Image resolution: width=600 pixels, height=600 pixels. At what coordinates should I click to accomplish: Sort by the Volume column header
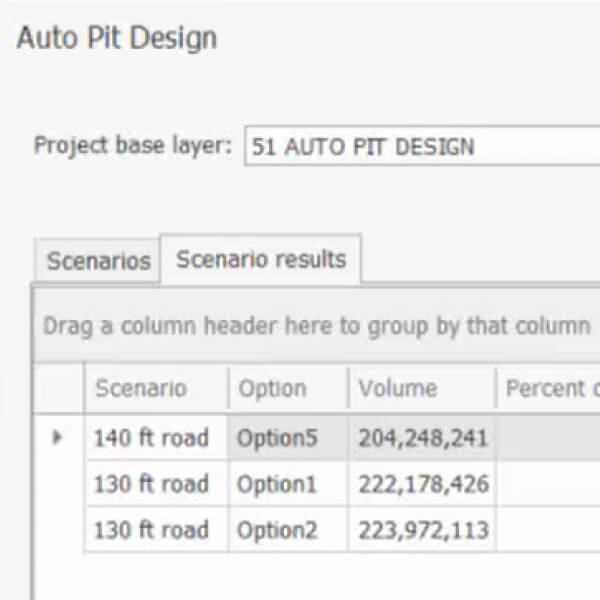(422, 388)
